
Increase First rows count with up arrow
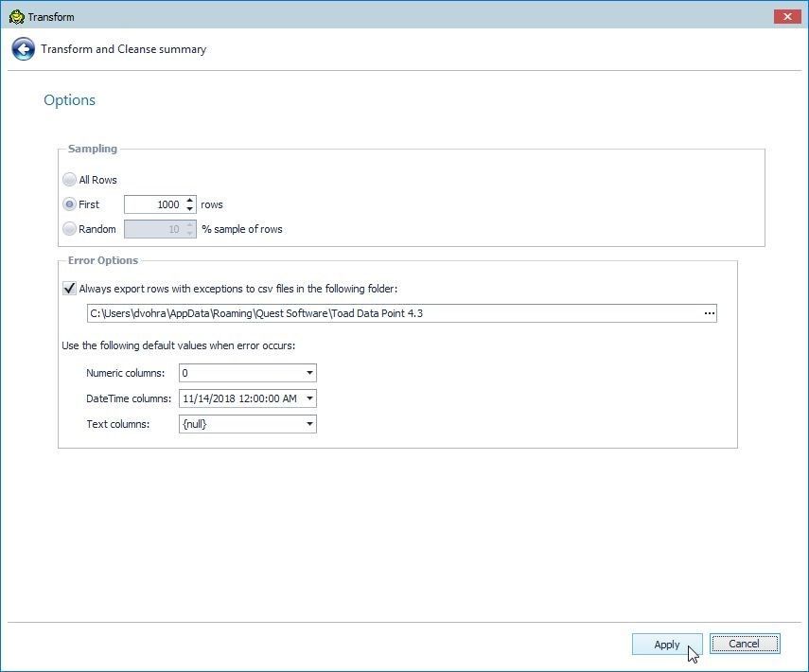tap(190, 201)
